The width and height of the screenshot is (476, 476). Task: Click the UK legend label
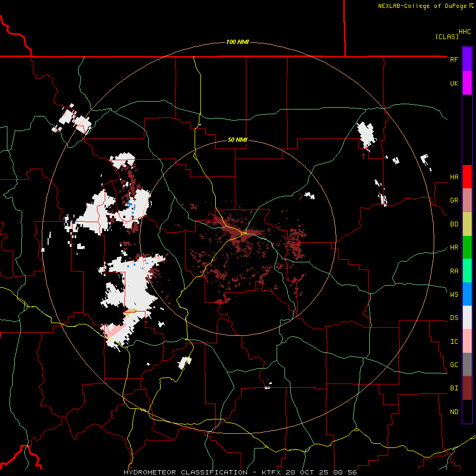454,83
